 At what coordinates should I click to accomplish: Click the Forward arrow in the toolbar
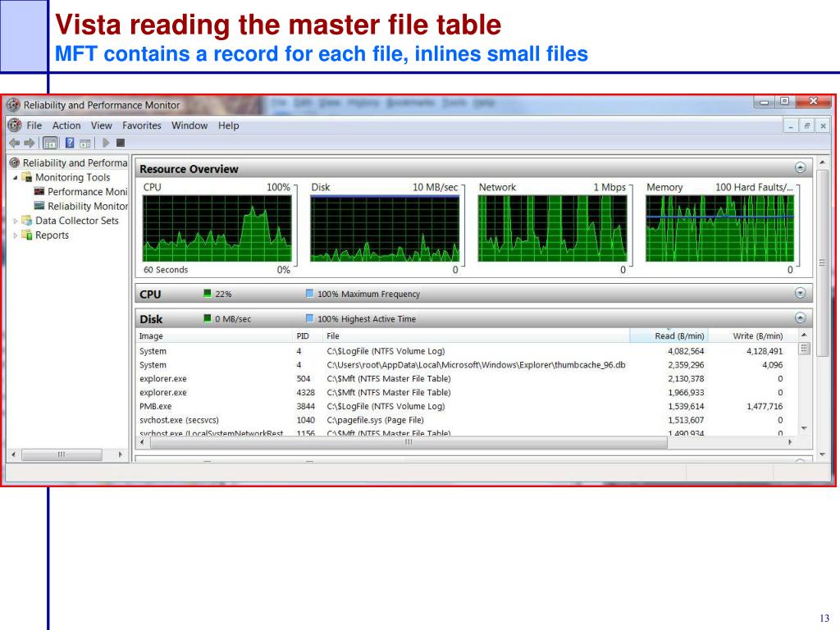coord(30,143)
